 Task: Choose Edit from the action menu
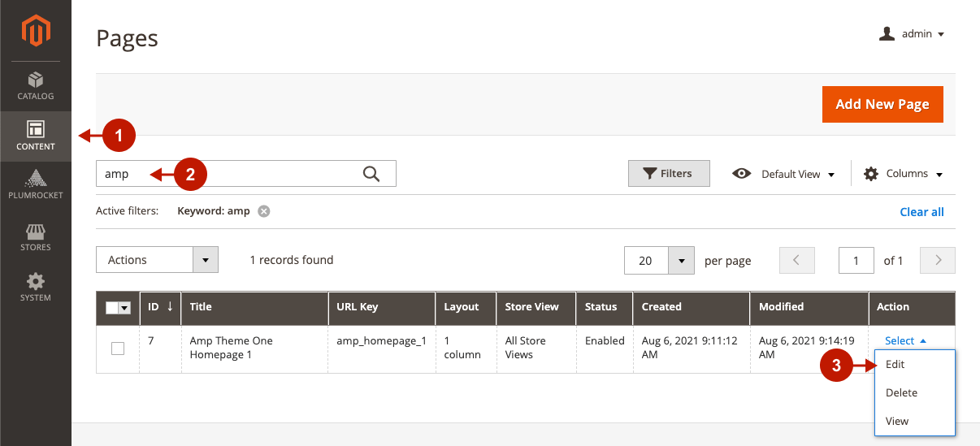[x=895, y=364]
